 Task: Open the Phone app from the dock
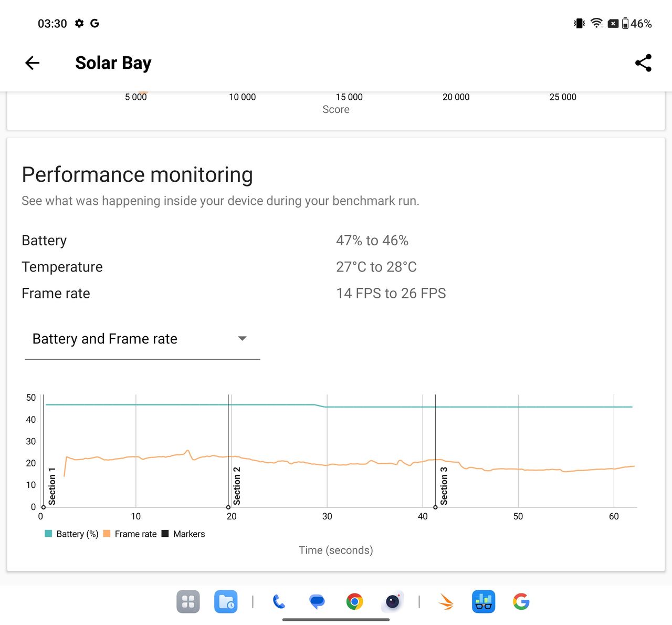coord(279,602)
